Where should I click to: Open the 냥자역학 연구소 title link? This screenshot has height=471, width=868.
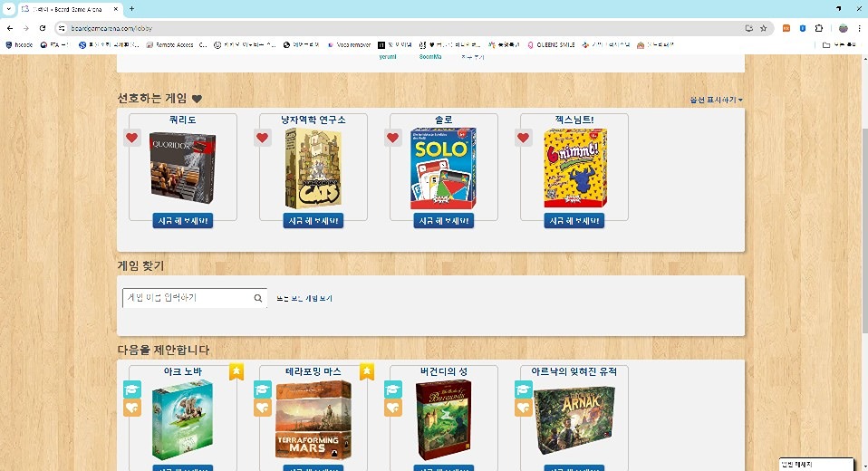pos(313,120)
